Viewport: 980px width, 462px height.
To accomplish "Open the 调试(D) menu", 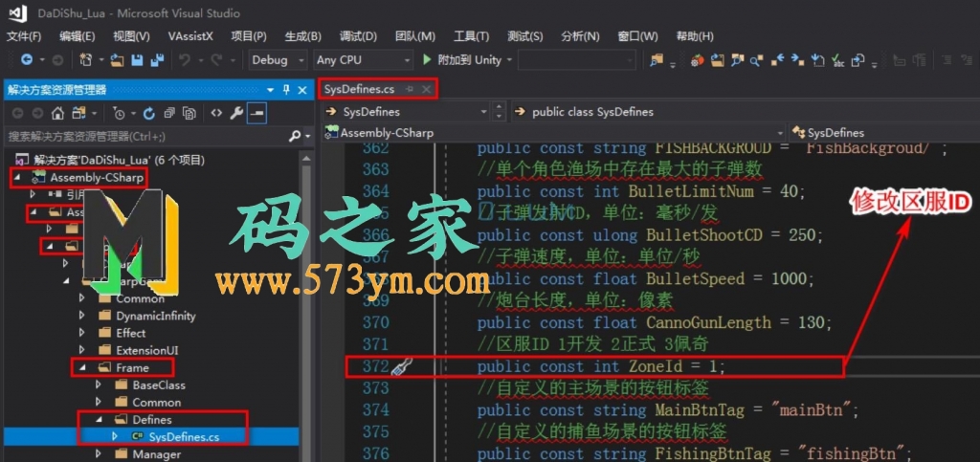I will [358, 36].
